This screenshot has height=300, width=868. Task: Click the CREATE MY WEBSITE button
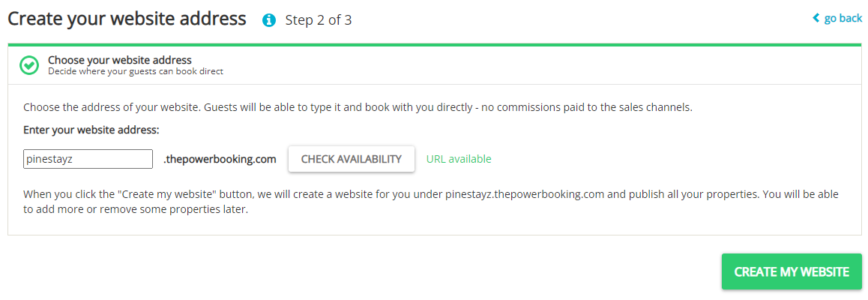(x=792, y=271)
